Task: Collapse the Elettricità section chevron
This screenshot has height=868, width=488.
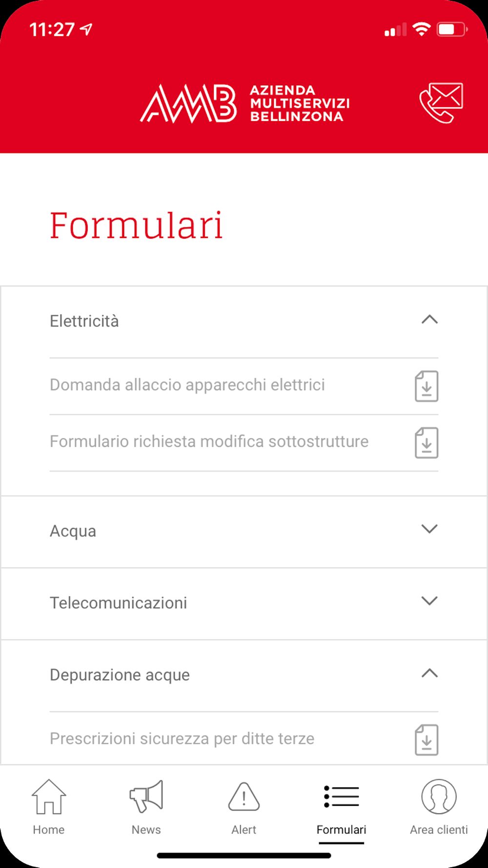Action: click(x=429, y=320)
